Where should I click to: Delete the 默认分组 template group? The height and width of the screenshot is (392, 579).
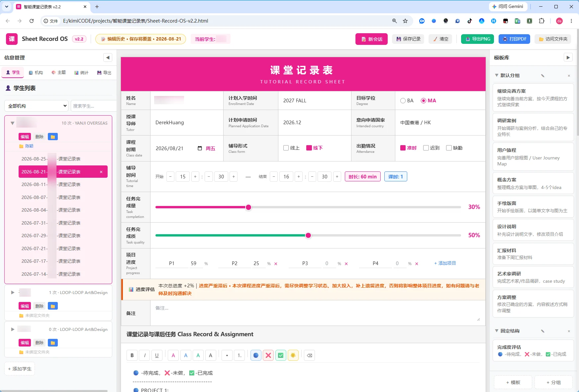569,76
